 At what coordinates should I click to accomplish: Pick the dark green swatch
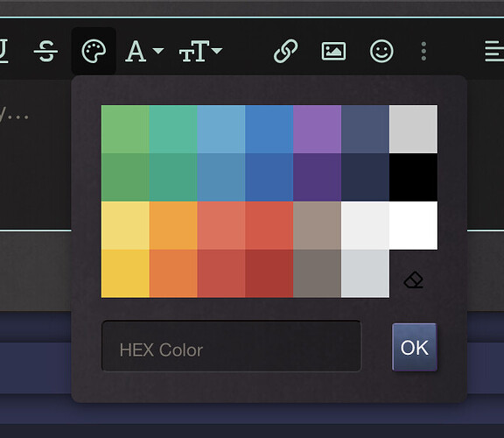click(x=125, y=177)
